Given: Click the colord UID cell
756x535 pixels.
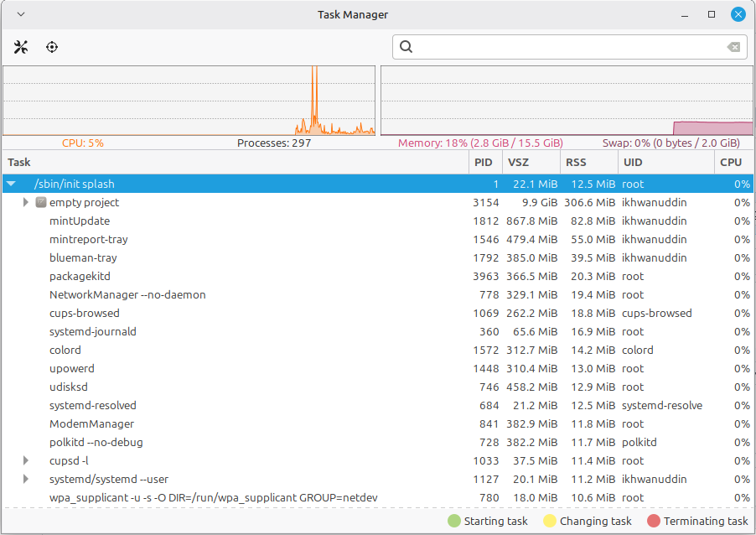Looking at the screenshot, I should [637, 351].
